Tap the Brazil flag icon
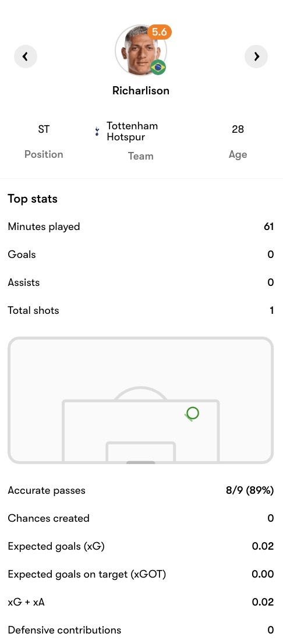The height and width of the screenshot is (644, 283). pos(158,67)
